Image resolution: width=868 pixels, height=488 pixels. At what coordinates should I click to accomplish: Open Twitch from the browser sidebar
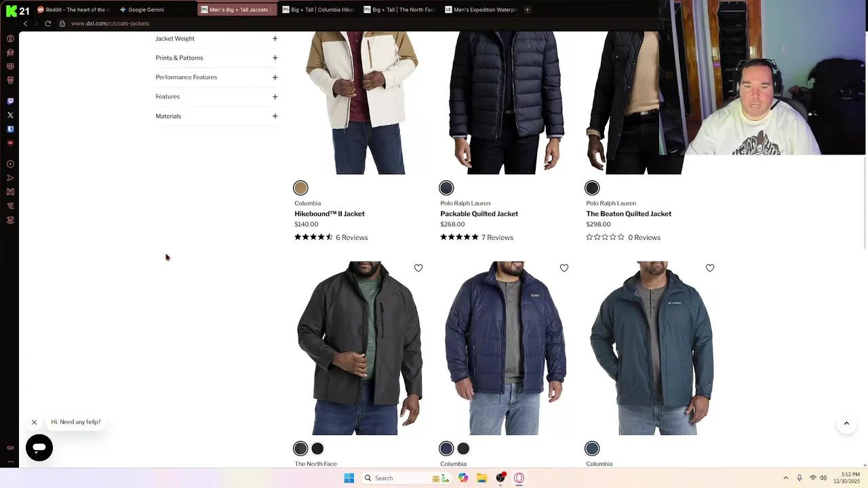click(x=10, y=101)
